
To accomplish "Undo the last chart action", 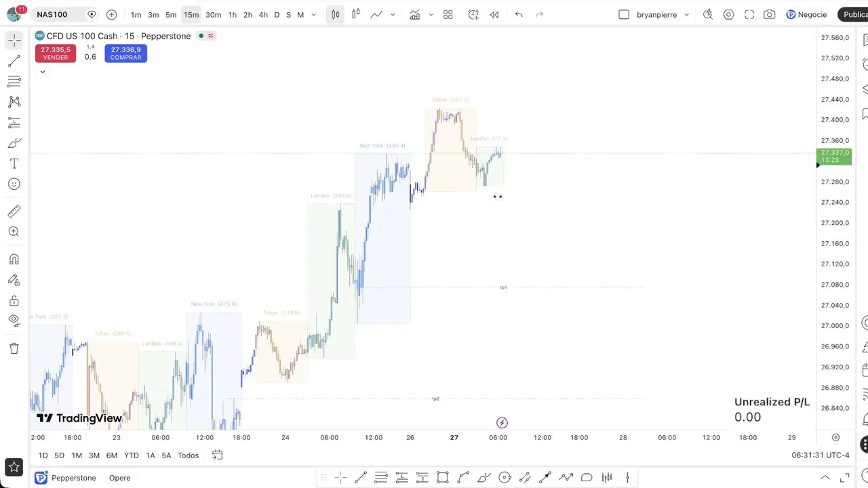I will (x=519, y=14).
